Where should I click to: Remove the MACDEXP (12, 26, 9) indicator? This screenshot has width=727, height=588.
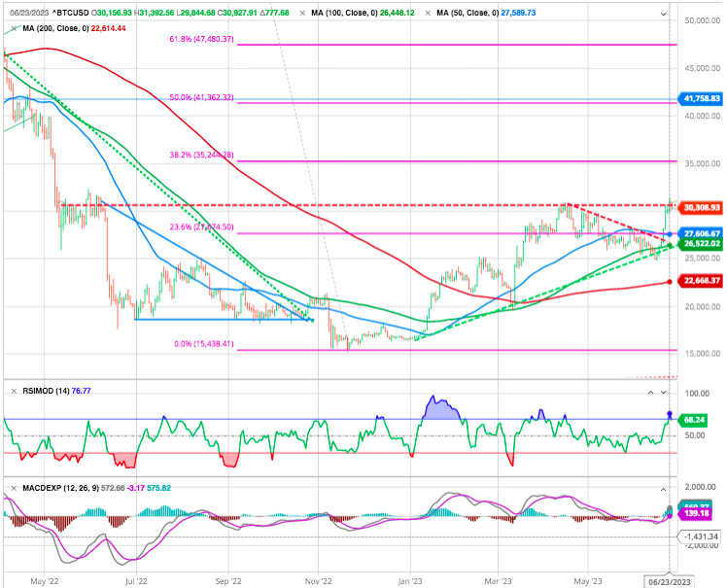14,488
